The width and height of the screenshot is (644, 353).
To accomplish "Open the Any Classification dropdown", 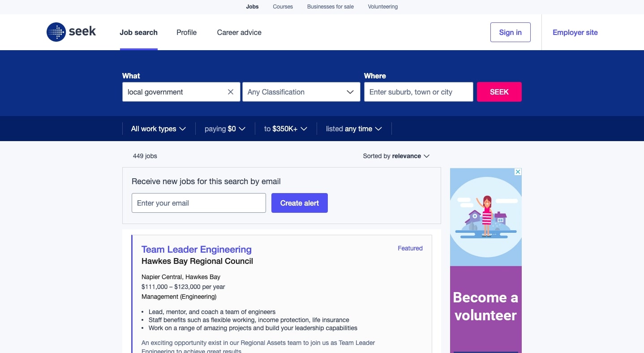I will click(301, 92).
